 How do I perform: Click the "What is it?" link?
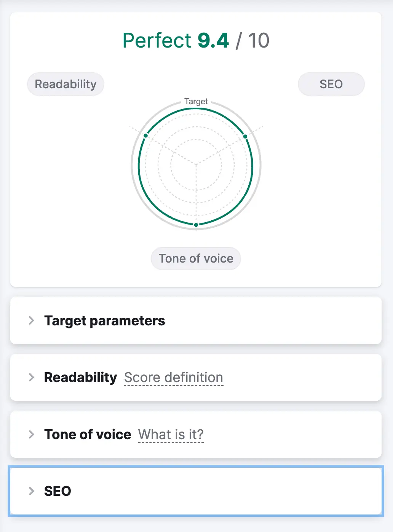pos(171,434)
